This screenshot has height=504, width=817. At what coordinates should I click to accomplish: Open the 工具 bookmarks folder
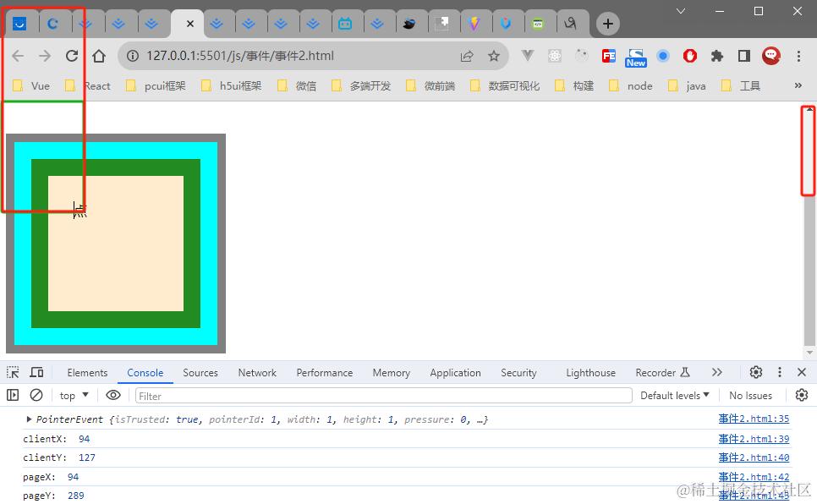tap(741, 85)
